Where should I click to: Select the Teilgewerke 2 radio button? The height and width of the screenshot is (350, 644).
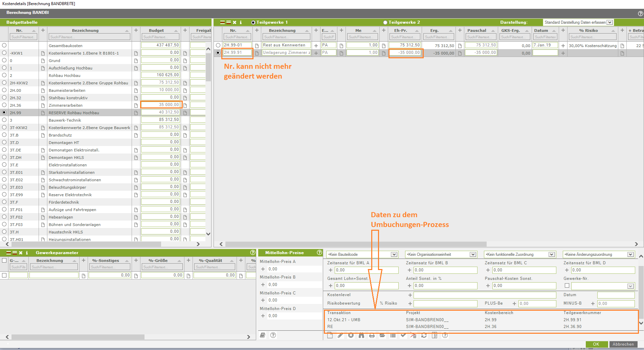(x=385, y=22)
